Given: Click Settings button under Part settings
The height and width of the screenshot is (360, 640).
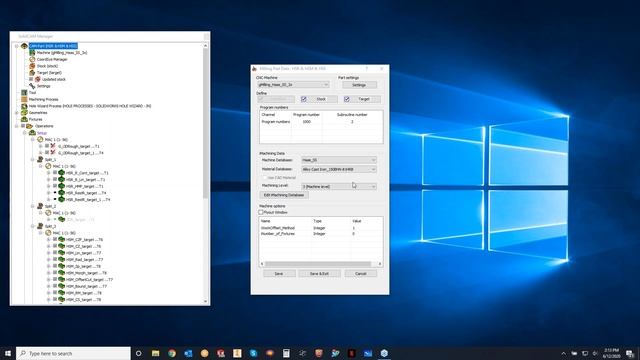Looking at the screenshot, I should click(359, 85).
